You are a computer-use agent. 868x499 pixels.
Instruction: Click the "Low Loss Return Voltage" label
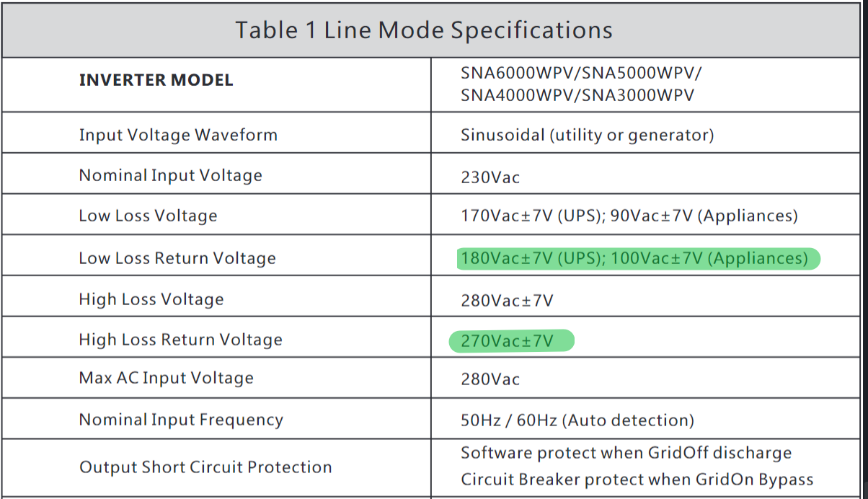177,258
